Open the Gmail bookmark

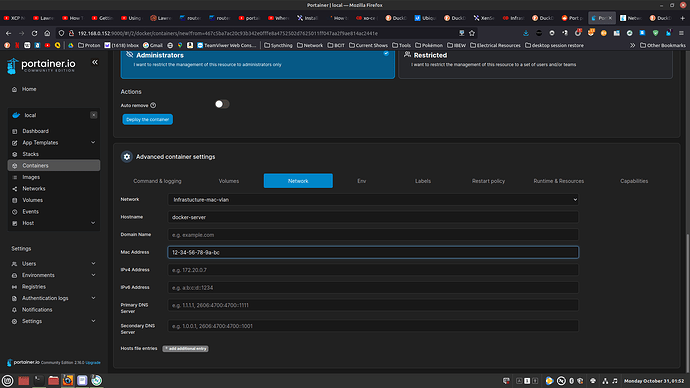(153, 45)
